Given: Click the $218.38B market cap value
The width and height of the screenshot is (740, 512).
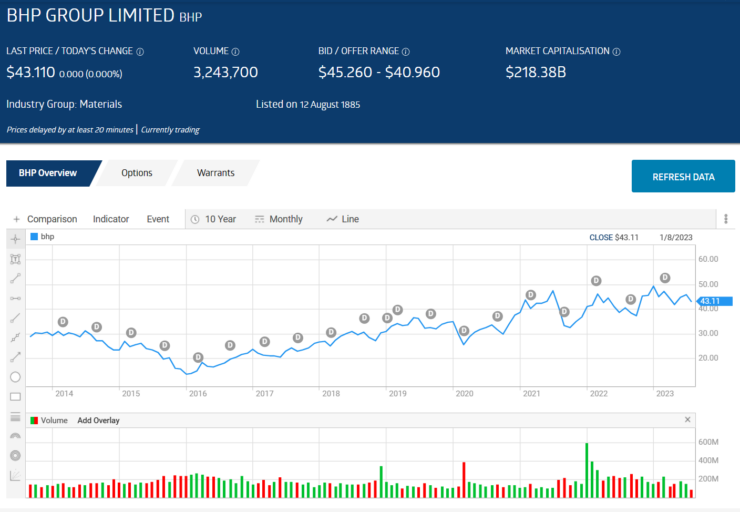Looking at the screenshot, I should tap(536, 72).
